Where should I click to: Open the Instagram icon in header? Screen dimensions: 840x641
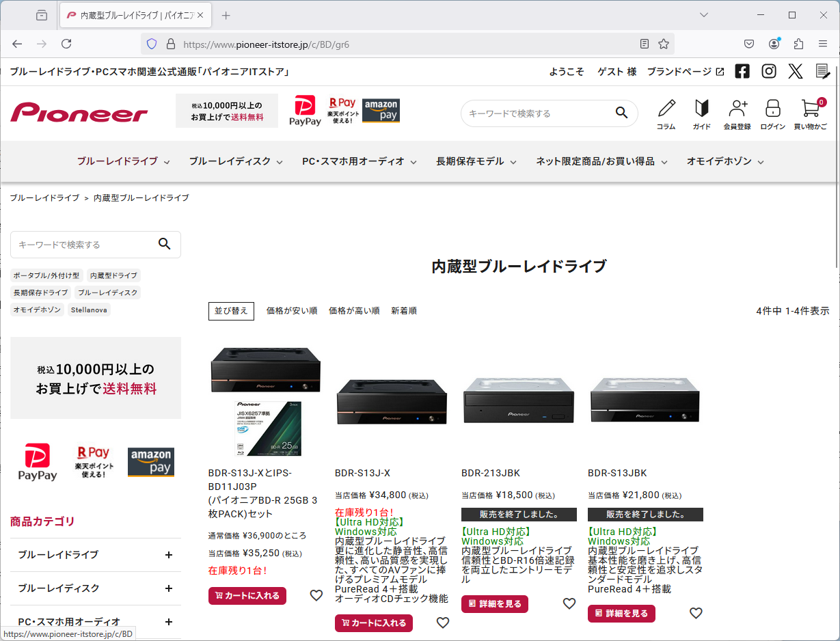coord(769,71)
